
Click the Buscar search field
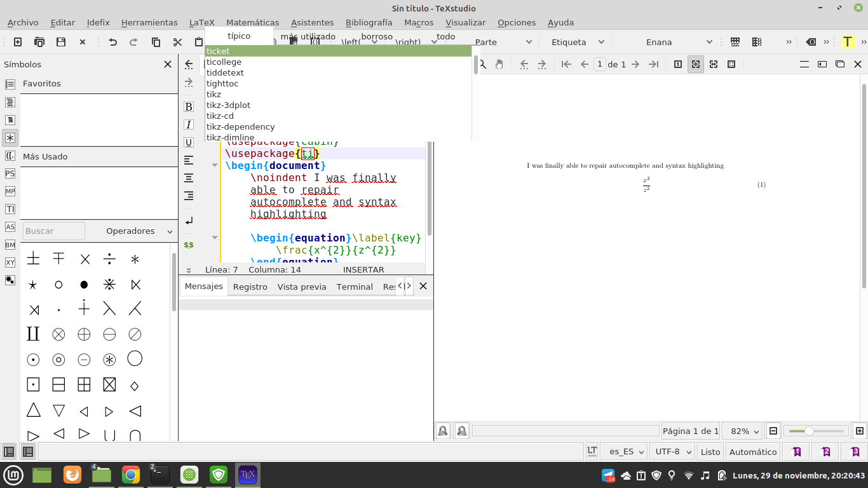53,231
